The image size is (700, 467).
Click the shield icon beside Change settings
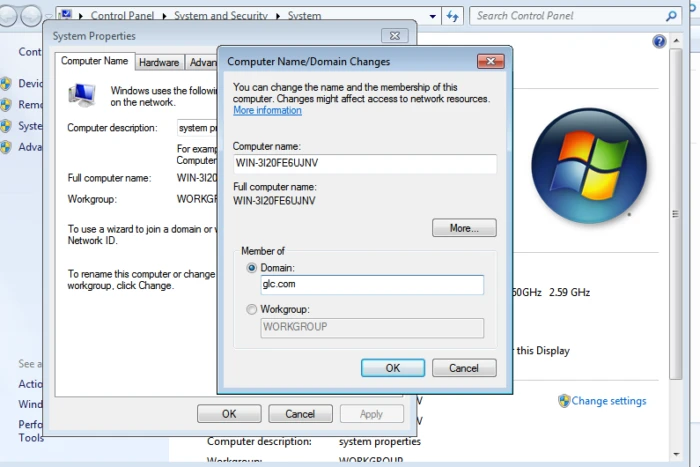coord(564,401)
